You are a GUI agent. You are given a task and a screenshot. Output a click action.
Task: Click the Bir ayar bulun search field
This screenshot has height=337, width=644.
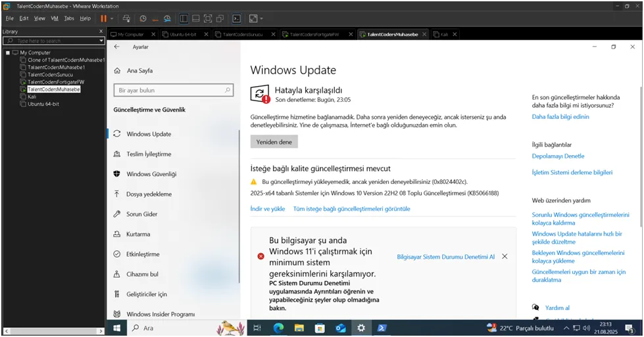click(173, 90)
